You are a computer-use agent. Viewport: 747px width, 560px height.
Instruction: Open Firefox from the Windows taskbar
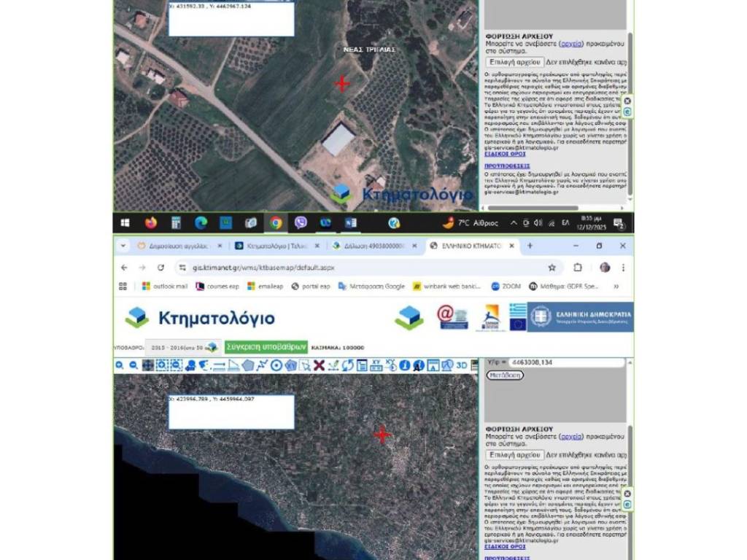tap(151, 223)
